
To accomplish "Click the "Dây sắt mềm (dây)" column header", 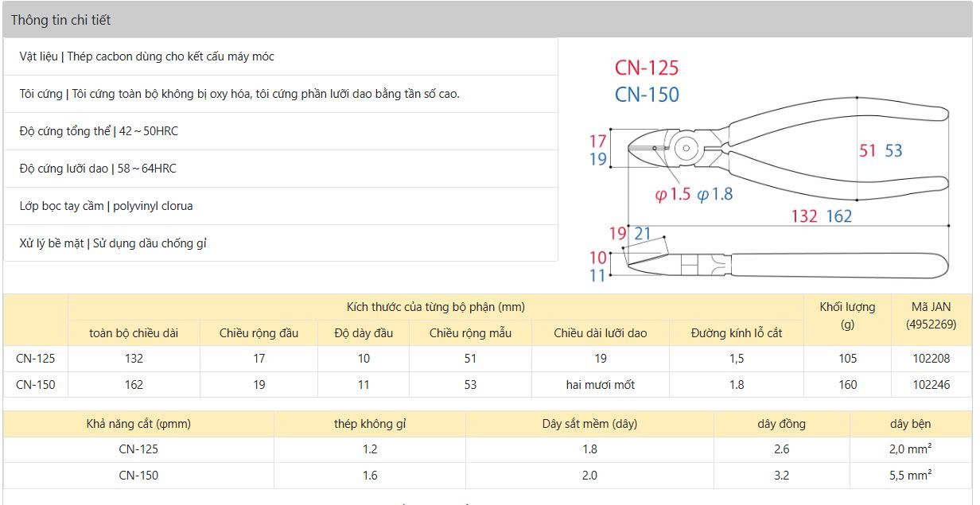I will tap(589, 424).
